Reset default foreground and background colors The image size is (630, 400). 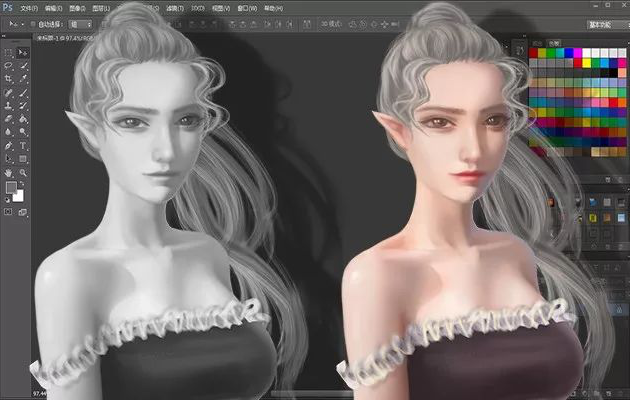pyautogui.click(x=8, y=200)
